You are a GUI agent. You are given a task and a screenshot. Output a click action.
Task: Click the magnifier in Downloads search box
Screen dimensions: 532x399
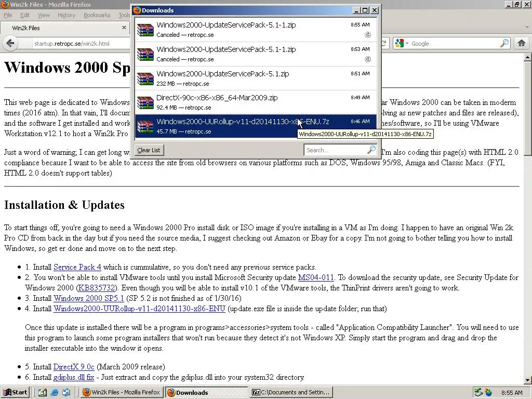click(371, 150)
